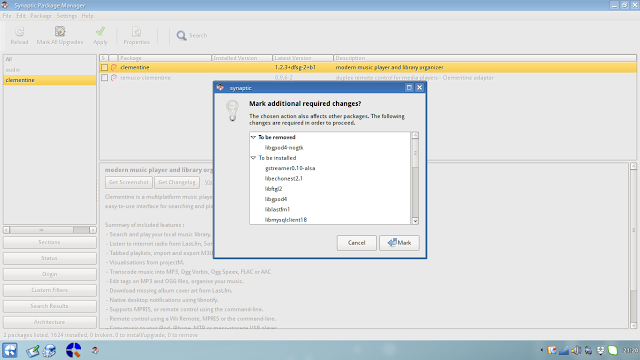Click the text editor taskbar launcher
The height and width of the screenshot is (360, 640).
[x=33, y=350]
